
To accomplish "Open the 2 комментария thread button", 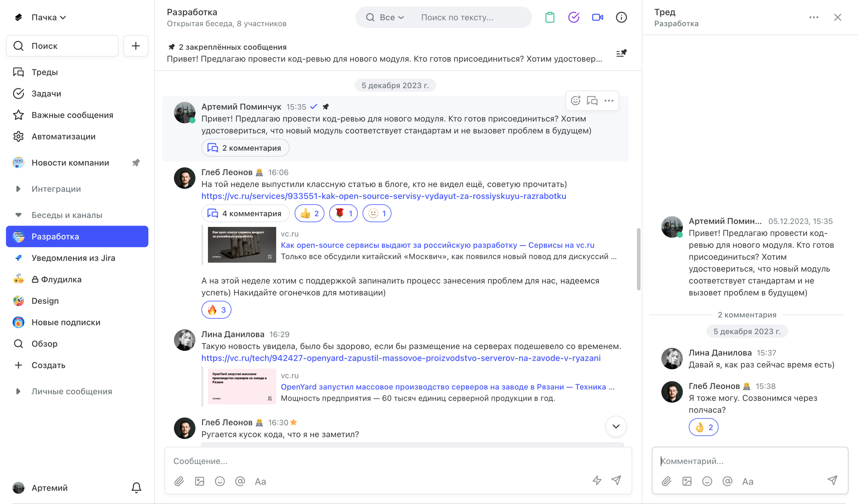I will [x=245, y=148].
